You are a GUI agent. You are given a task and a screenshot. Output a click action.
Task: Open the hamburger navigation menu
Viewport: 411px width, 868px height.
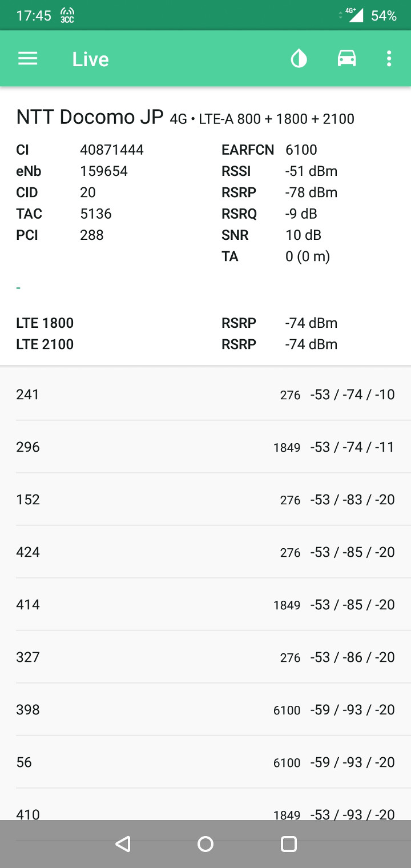(x=27, y=59)
